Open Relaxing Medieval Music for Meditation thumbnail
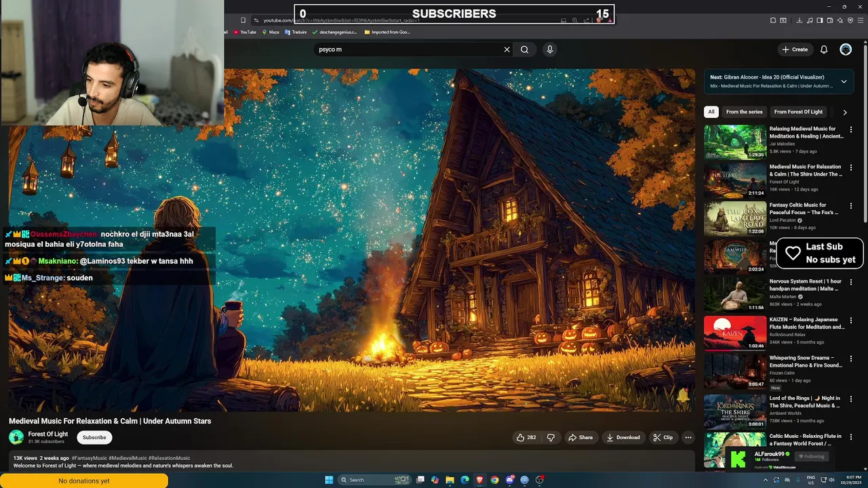868x488 pixels. (x=734, y=142)
